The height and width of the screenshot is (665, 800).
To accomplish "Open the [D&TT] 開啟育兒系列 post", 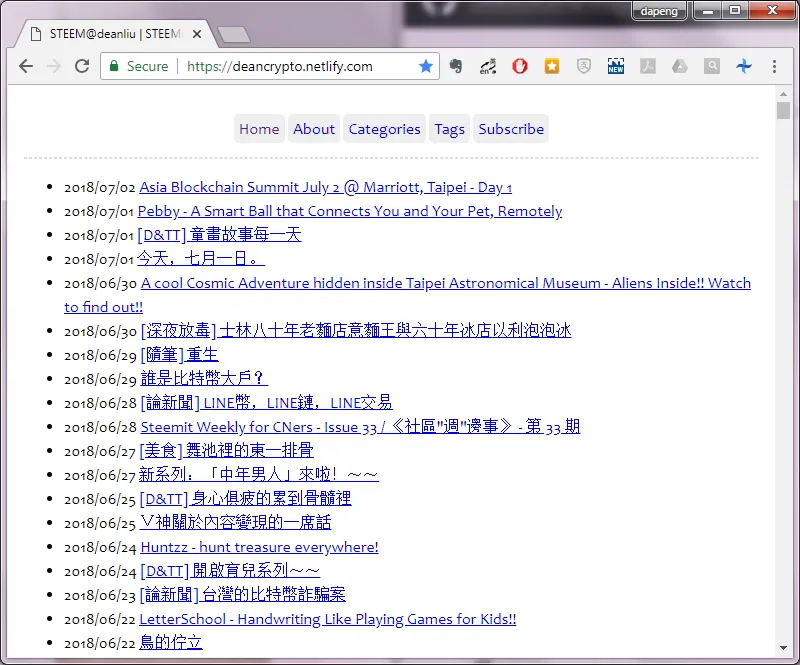I will pos(230,571).
